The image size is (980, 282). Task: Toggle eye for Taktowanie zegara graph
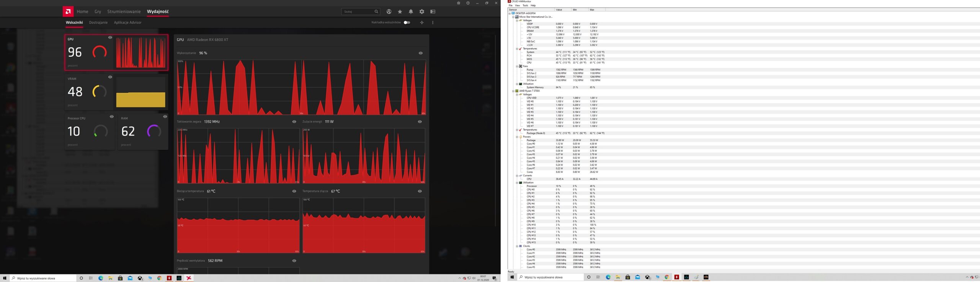tap(294, 122)
